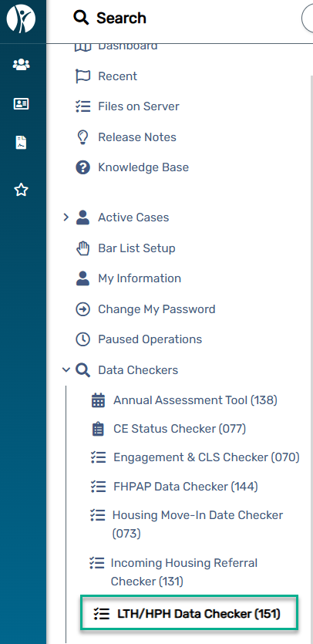Click the Release Notes lightbulb icon

point(83,137)
